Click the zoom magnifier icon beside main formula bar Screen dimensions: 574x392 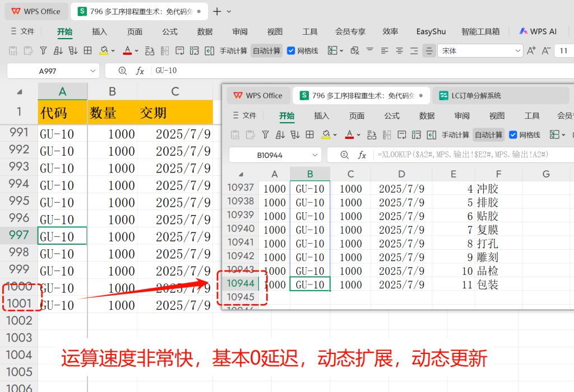[123, 71]
